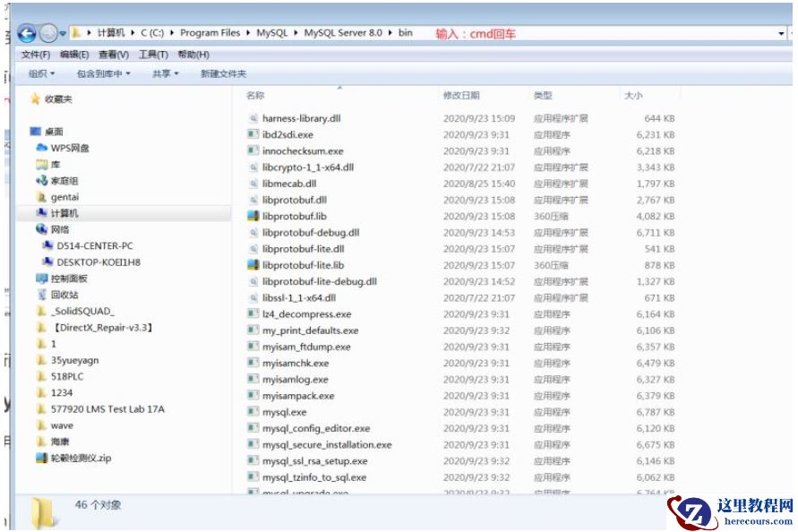Select 轮毂检测仪.zip archive icon

coord(42,458)
